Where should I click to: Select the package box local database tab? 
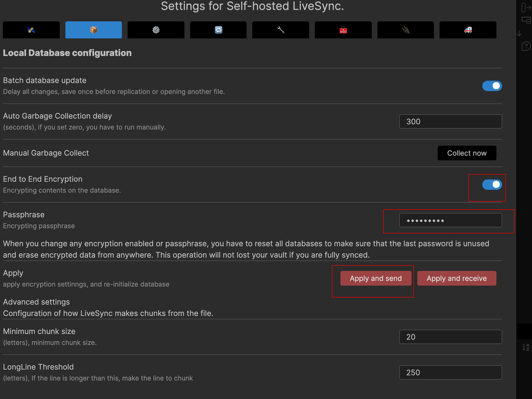[x=93, y=30]
